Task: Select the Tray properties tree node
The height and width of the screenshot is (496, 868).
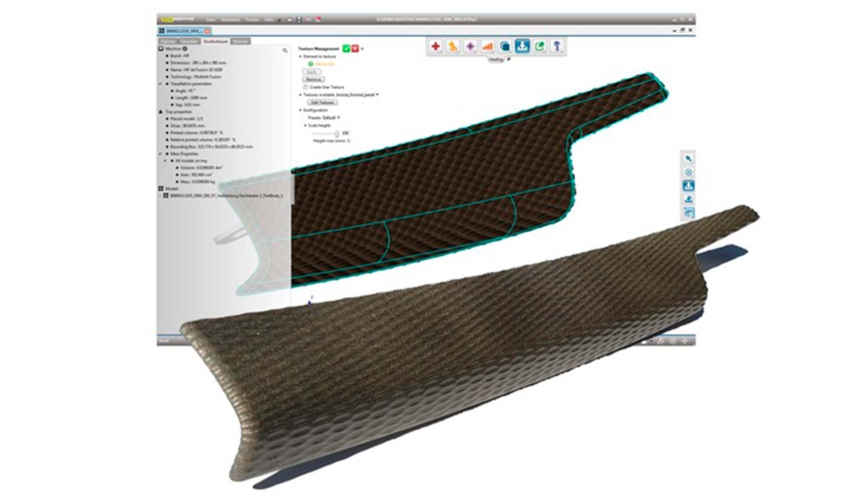Action: click(x=178, y=112)
